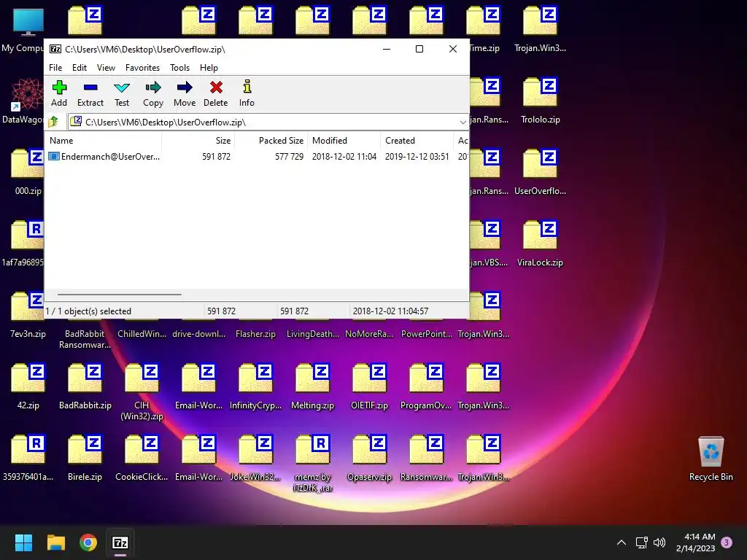Open the network icon in system tray
Screen dimensions: 747x560
coord(641,542)
